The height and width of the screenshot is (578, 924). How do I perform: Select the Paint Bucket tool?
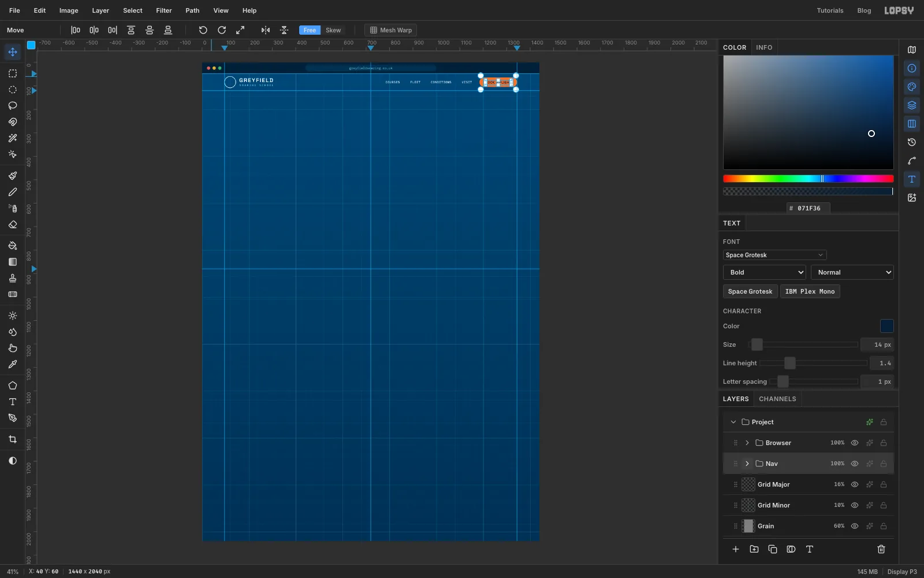click(13, 246)
